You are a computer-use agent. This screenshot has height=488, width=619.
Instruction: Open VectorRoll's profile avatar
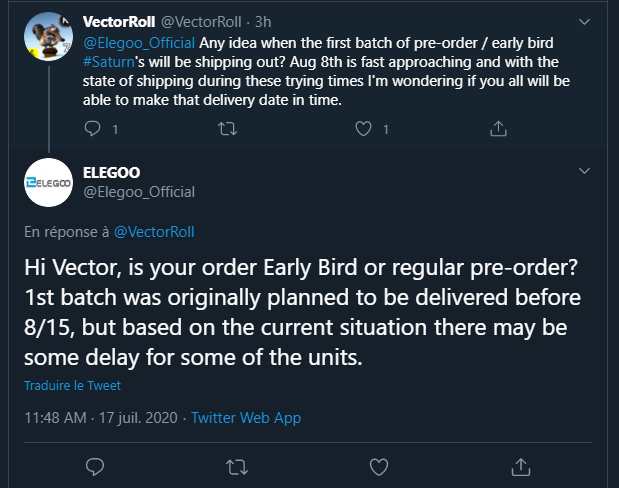point(48,38)
